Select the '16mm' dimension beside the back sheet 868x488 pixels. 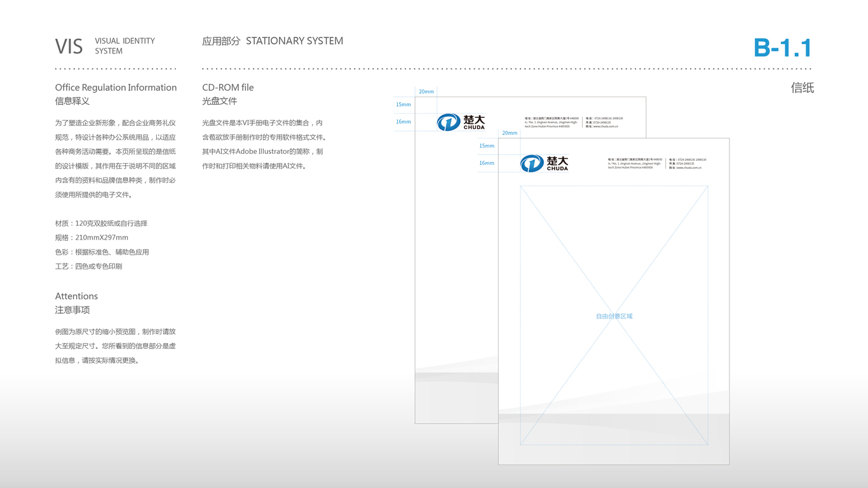tap(403, 121)
